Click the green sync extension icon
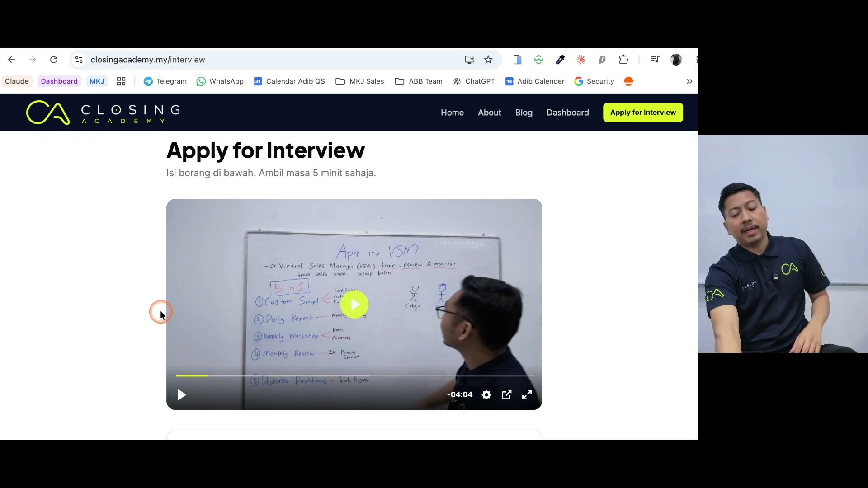 pyautogui.click(x=538, y=60)
